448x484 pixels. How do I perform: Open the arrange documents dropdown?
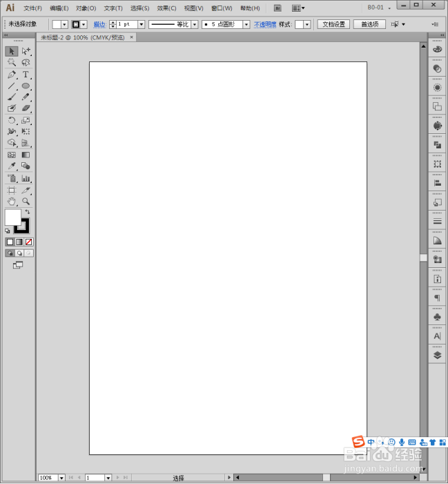click(x=298, y=8)
